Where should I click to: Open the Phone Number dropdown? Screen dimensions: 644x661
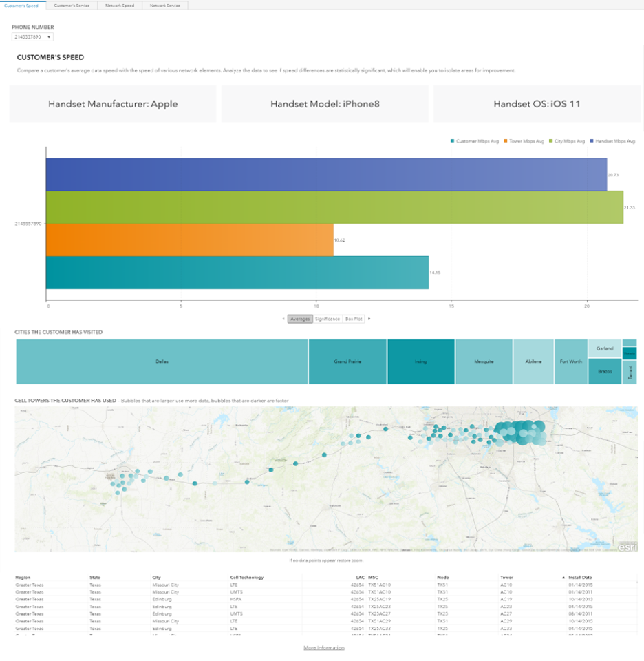[x=32, y=37]
